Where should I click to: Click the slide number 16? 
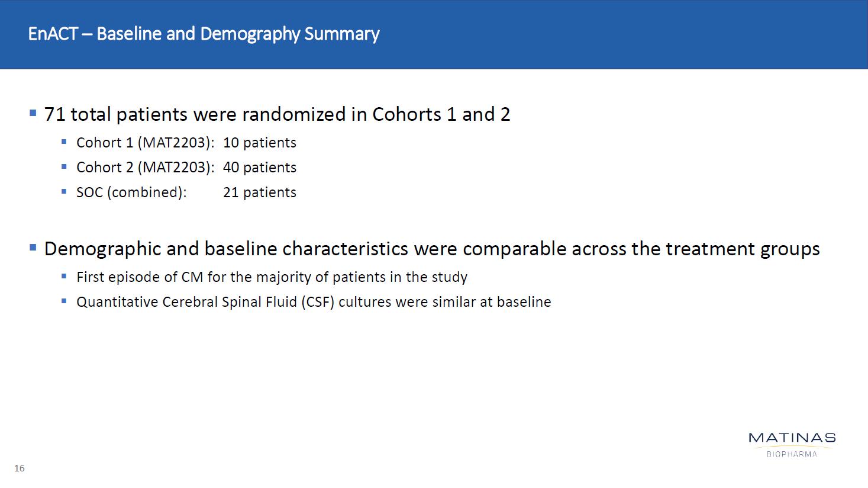tap(20, 468)
